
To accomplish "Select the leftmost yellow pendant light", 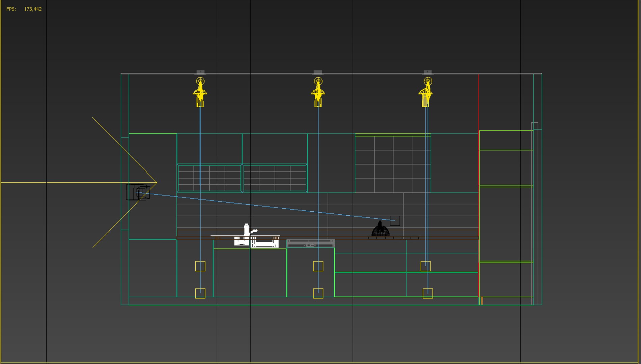I will pyautogui.click(x=200, y=92).
